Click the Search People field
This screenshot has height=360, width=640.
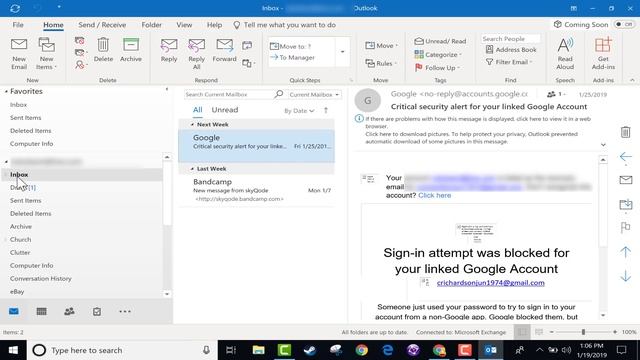pos(510,39)
